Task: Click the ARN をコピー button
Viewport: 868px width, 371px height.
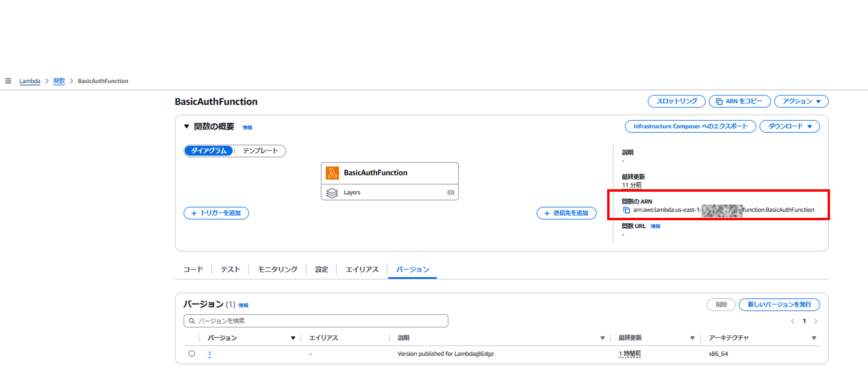Action: (x=740, y=101)
